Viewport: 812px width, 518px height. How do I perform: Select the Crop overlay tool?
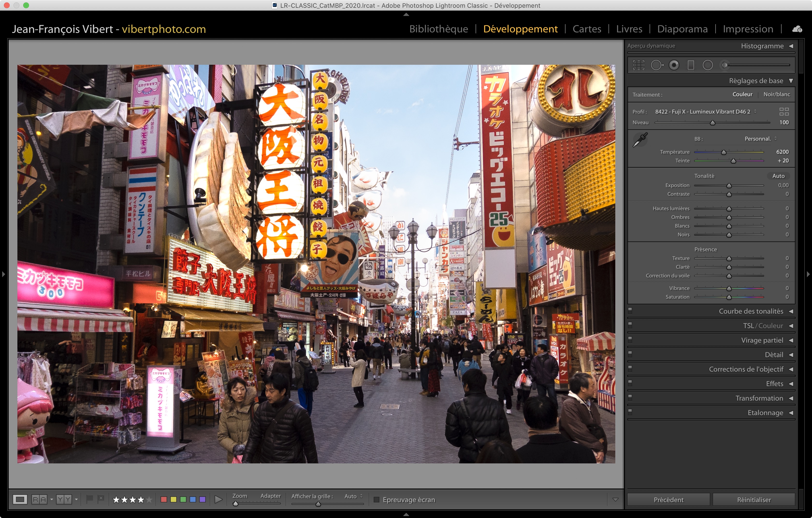point(638,65)
